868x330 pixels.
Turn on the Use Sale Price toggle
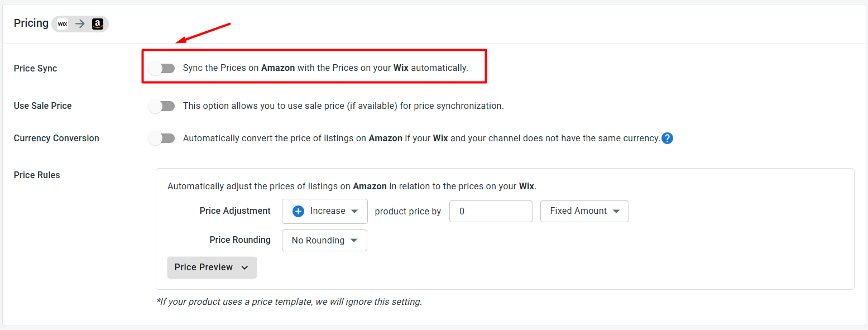162,106
